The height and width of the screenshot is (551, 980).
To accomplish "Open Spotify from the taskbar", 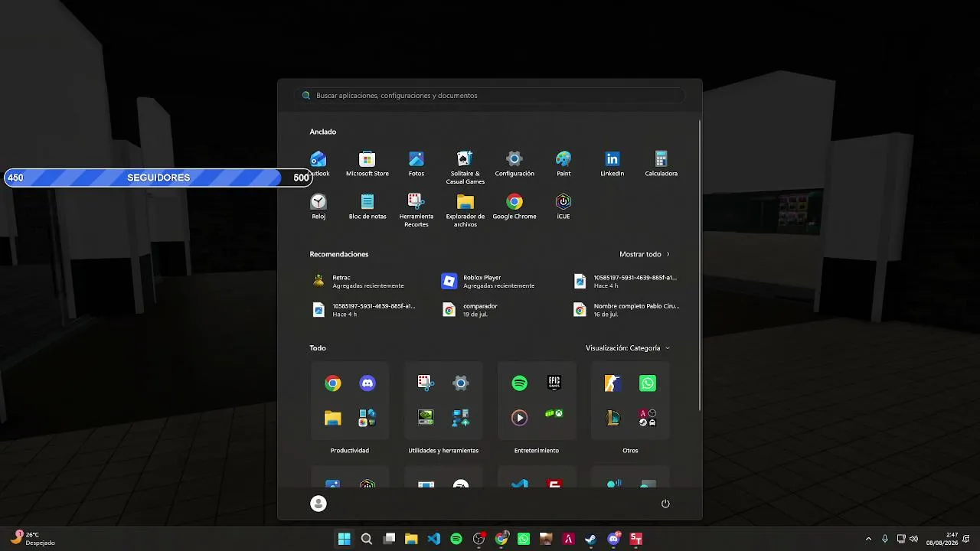I will click(x=456, y=539).
